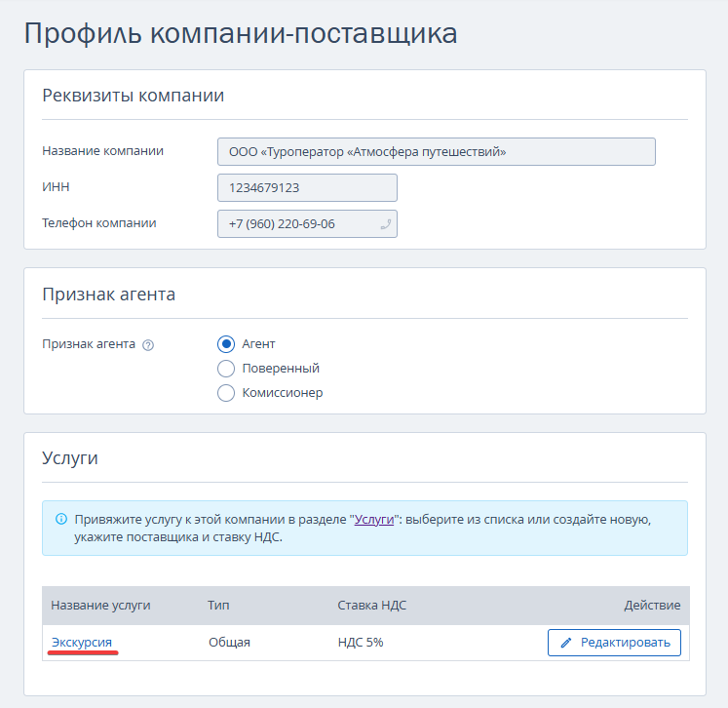
Task: Focus the Телефон компании field
Action: (297, 224)
